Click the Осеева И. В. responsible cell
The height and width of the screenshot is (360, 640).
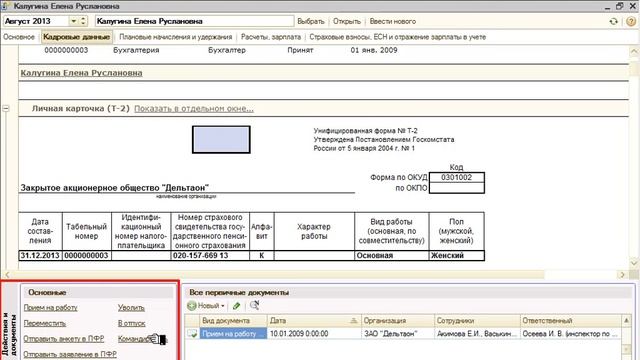[x=571, y=333]
